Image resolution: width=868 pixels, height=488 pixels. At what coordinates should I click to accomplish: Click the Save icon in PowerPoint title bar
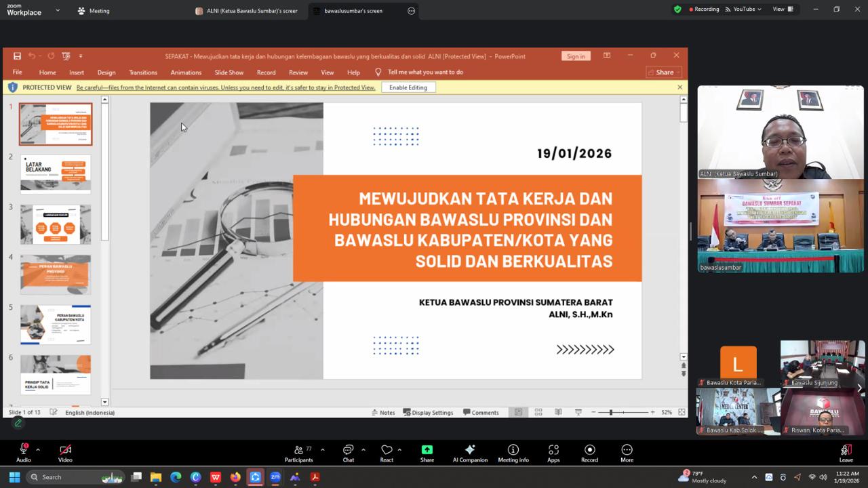(x=17, y=56)
